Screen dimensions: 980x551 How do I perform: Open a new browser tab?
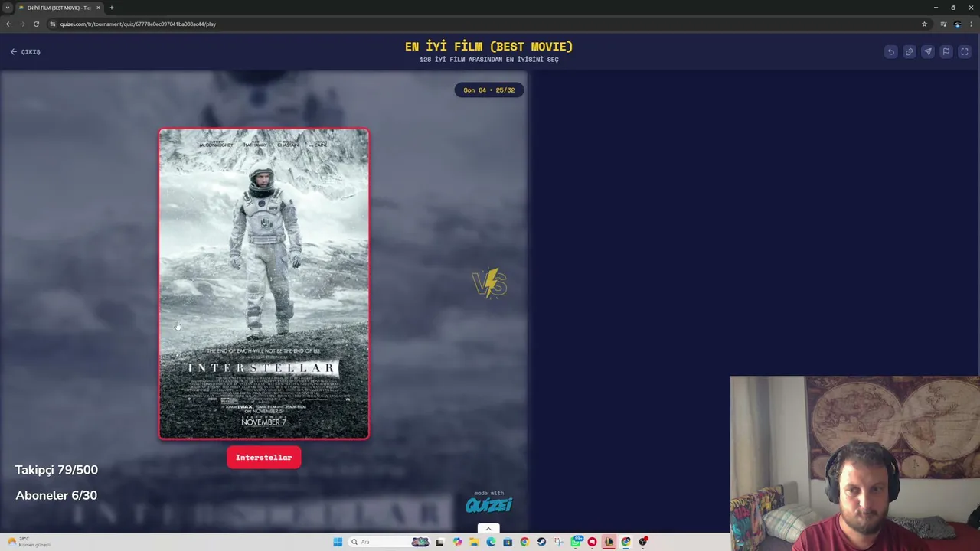112,8
